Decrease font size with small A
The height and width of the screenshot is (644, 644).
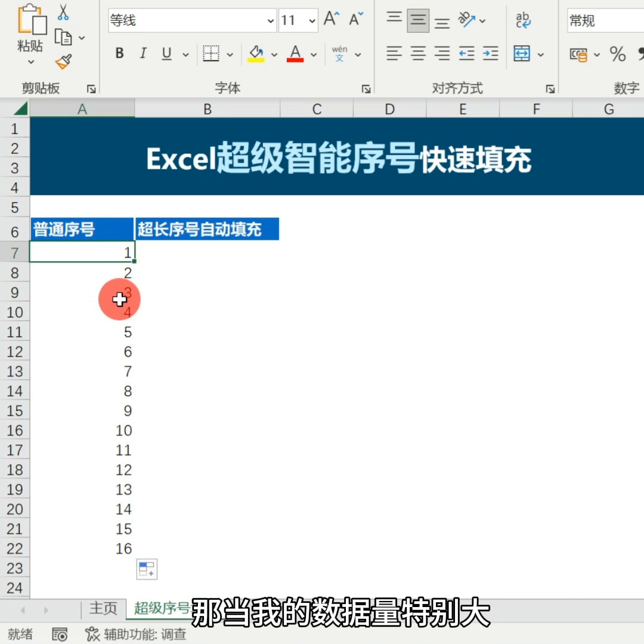[x=355, y=19]
